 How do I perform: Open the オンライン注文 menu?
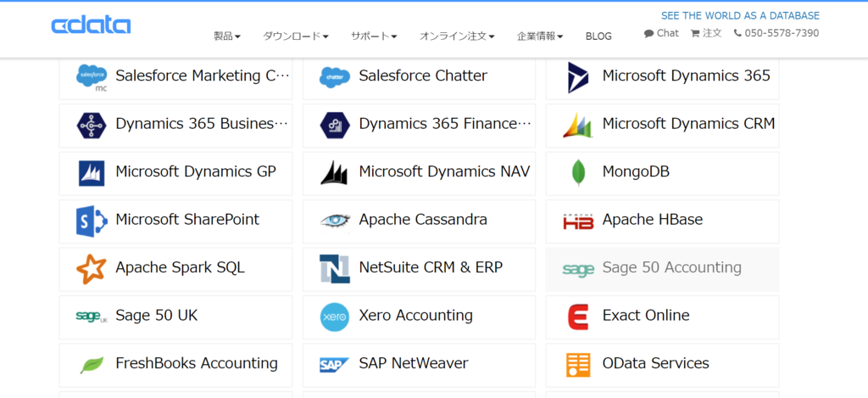[x=457, y=36]
